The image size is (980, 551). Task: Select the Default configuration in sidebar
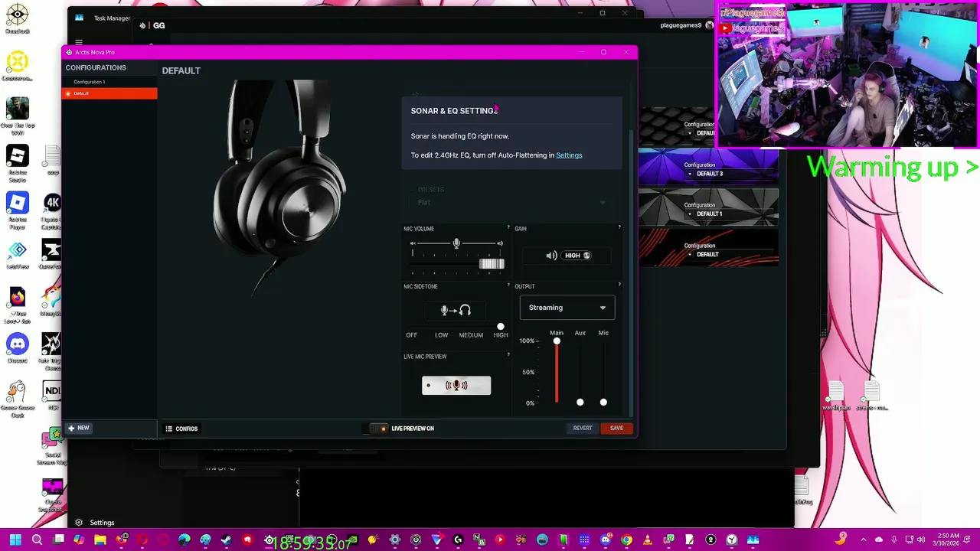pos(109,93)
